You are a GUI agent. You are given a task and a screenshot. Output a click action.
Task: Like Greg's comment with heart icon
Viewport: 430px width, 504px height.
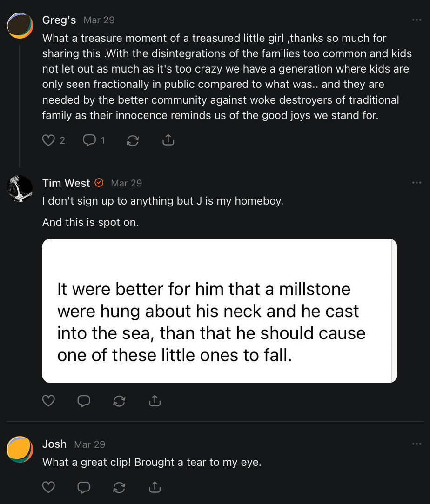(48, 140)
